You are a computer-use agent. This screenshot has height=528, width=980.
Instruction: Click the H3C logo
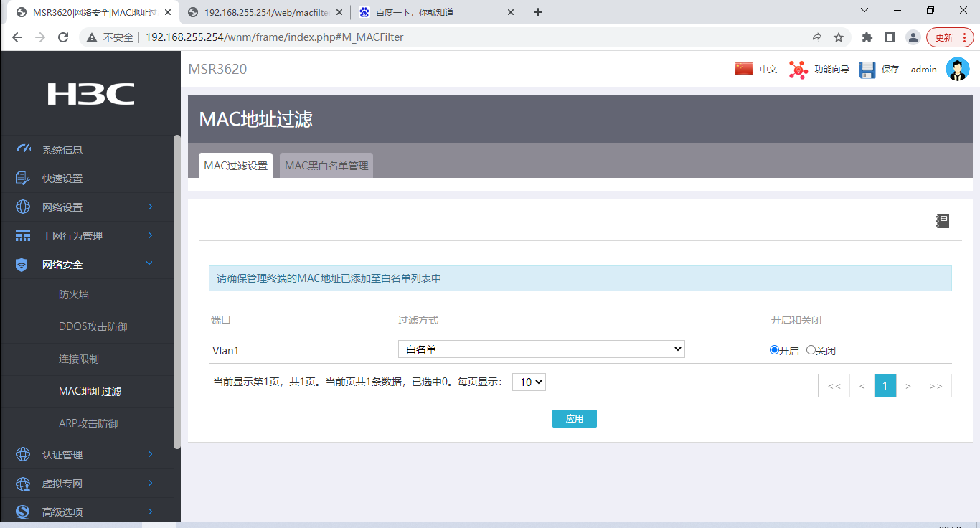click(91, 94)
